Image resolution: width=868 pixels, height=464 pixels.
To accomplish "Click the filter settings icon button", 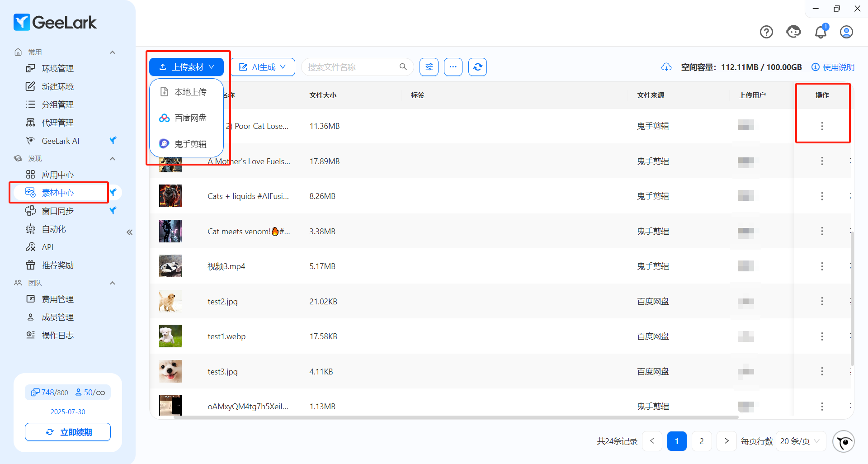I will pos(429,67).
